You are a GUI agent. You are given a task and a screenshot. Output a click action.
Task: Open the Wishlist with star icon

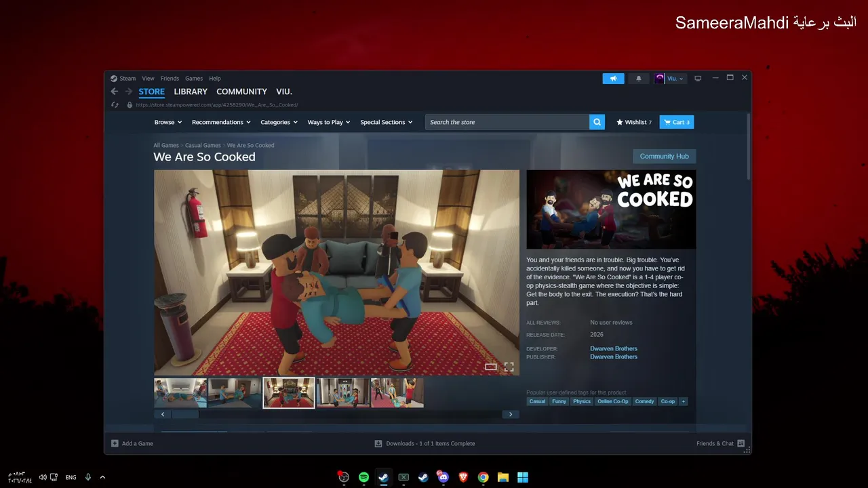pos(633,122)
